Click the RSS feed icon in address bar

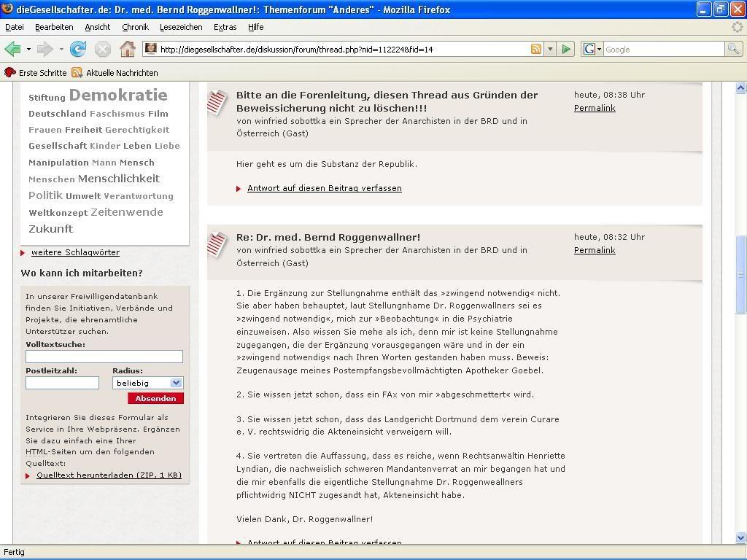(x=536, y=50)
